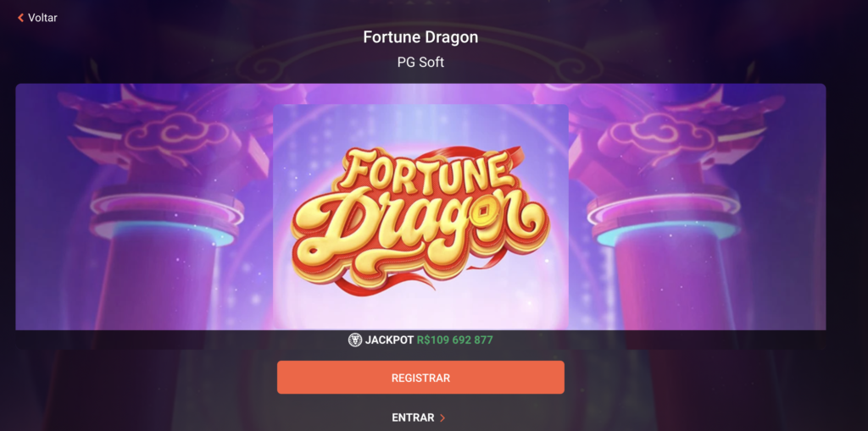Open the Fortune Dragon game thumbnail
This screenshot has height=431, width=868.
click(x=420, y=217)
